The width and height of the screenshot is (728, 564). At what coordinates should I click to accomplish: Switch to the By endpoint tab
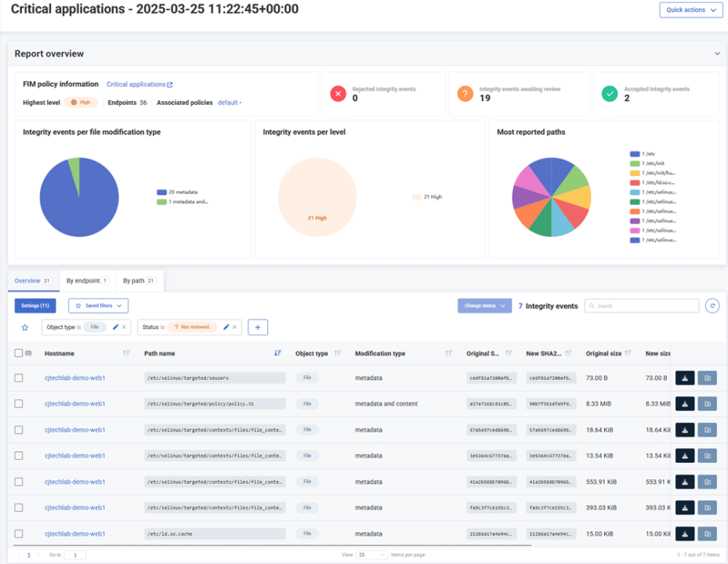(84, 280)
